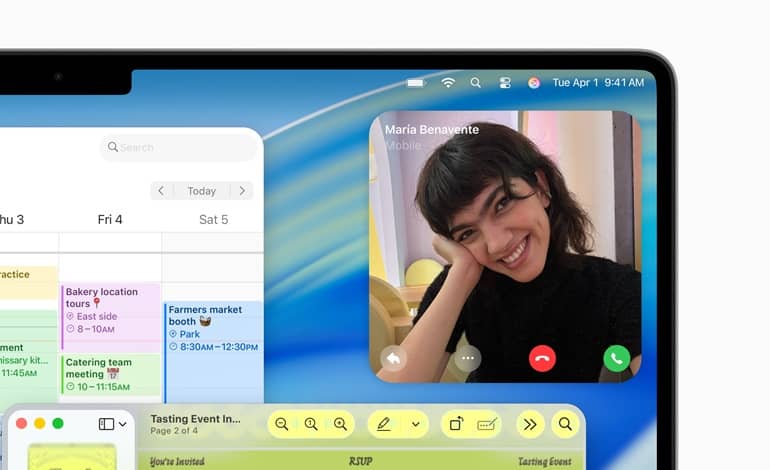Toggle sidebar view in Preview window
Image resolution: width=770 pixels, height=470 pixels.
point(107,424)
